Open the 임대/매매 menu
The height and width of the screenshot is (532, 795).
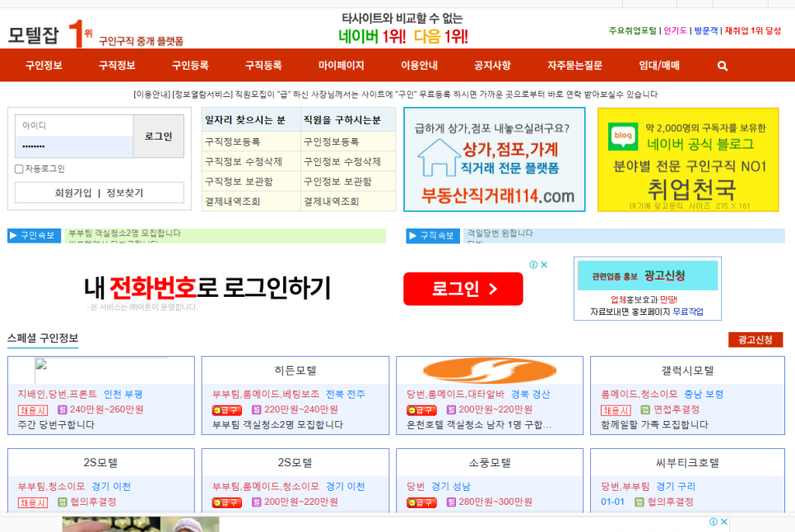pyautogui.click(x=659, y=65)
